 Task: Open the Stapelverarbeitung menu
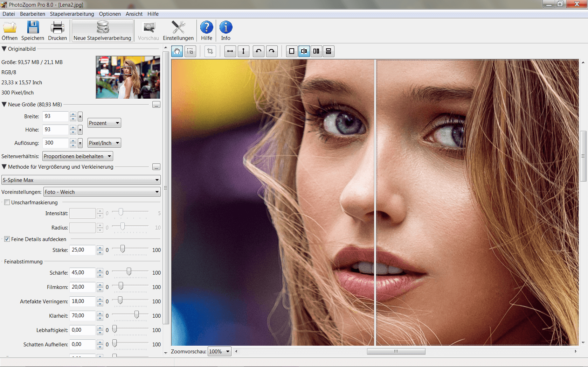tap(72, 14)
